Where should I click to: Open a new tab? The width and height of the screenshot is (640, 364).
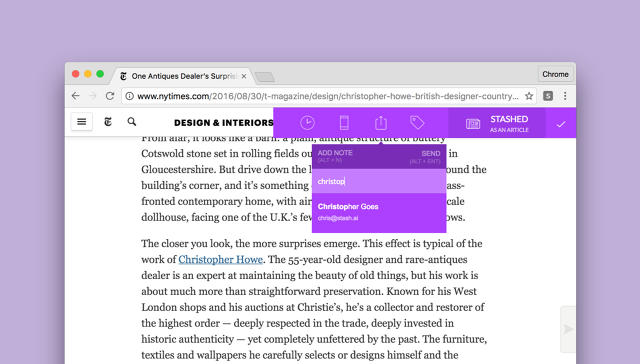[264, 77]
